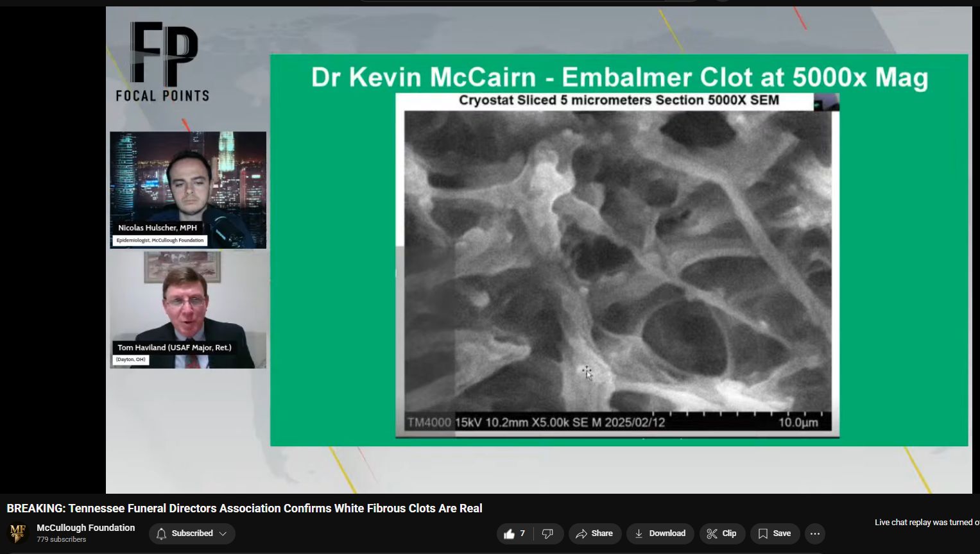Click the 779 subscribers count text

[62, 540]
